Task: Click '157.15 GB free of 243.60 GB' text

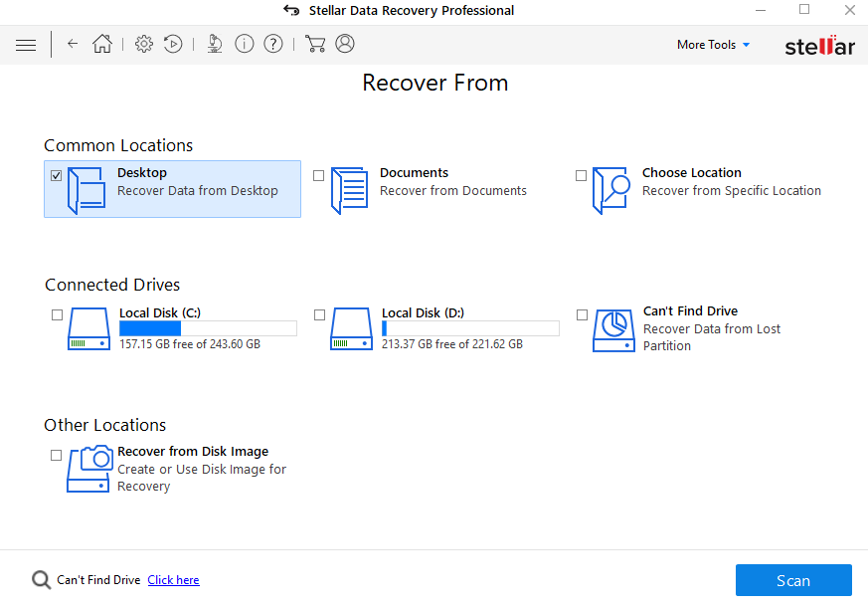Action: tap(190, 344)
